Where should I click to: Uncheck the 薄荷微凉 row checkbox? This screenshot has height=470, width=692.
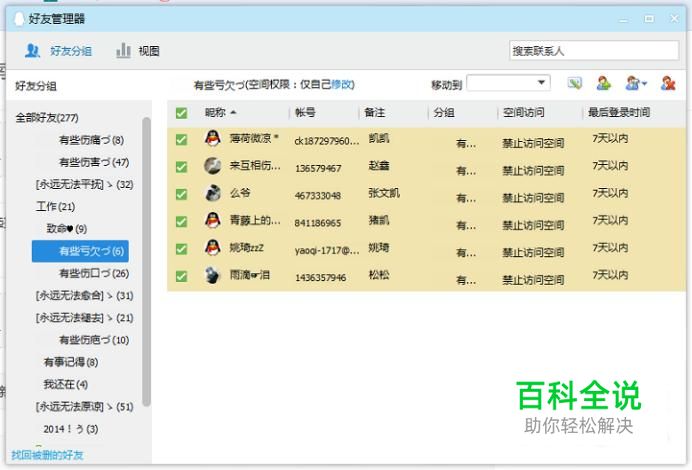point(181,140)
